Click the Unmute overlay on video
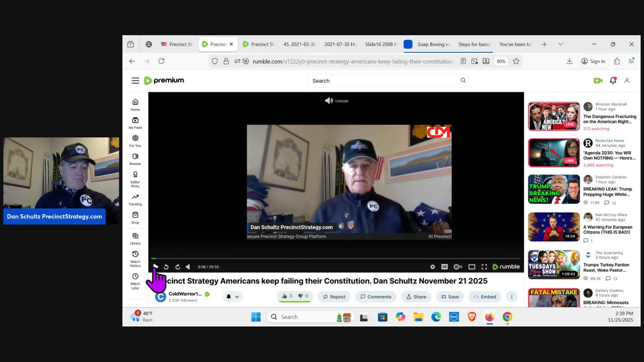Viewport: 644px width, 362px height. (x=337, y=101)
